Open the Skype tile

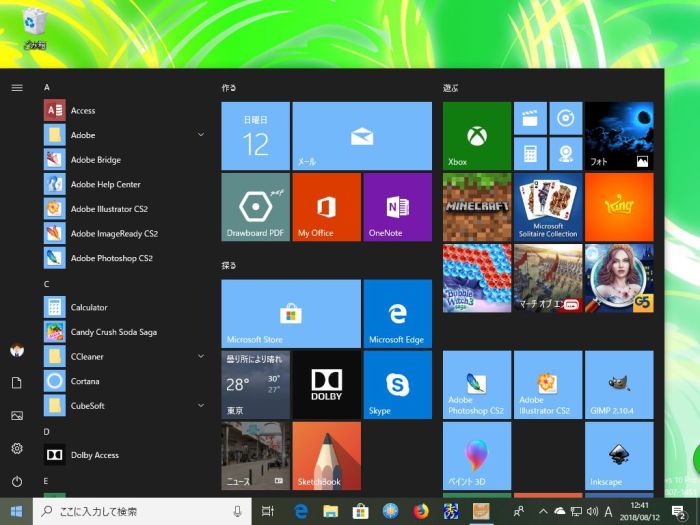pyautogui.click(x=397, y=385)
